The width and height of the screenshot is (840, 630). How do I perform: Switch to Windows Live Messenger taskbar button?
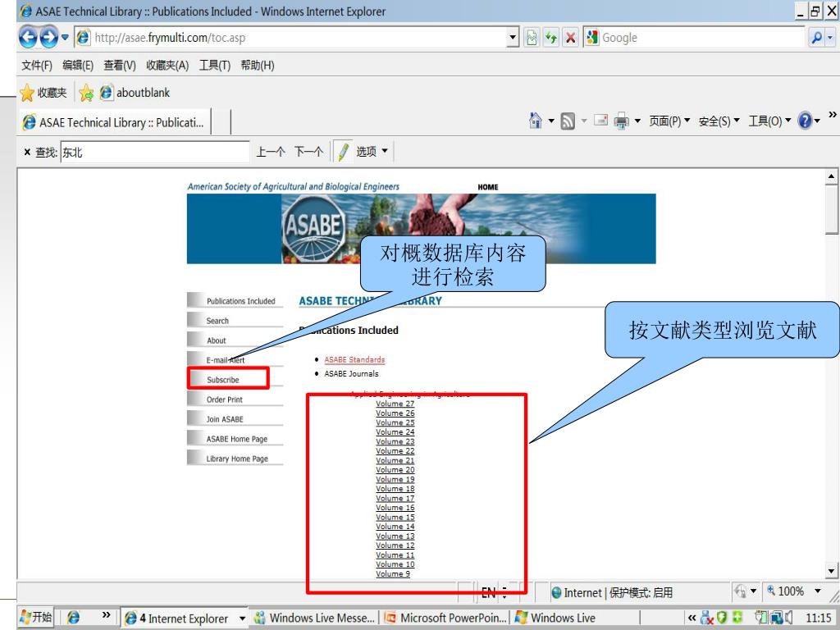coord(314,618)
